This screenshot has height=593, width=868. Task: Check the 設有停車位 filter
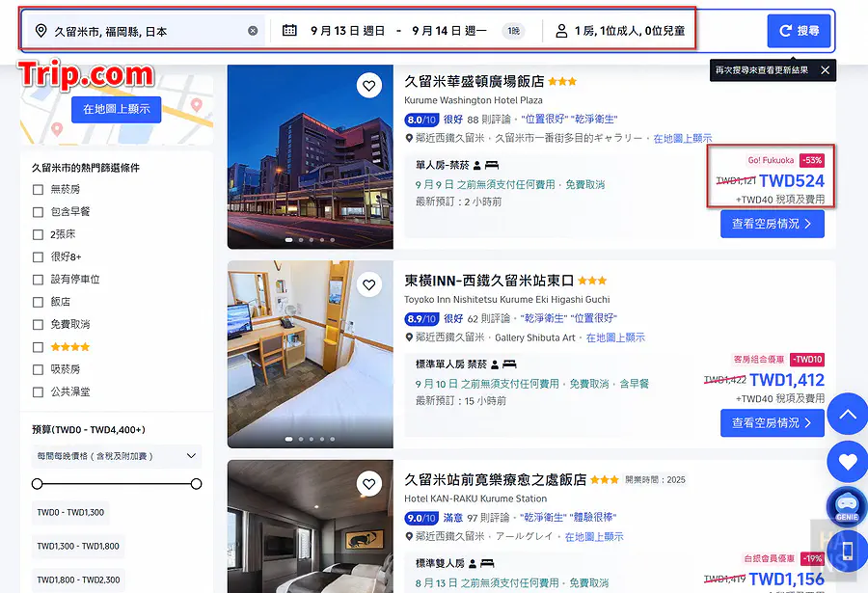click(x=38, y=280)
